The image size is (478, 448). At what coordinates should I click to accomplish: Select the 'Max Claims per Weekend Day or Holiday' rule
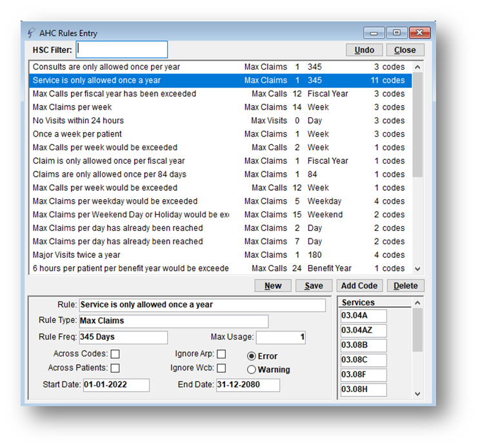click(221, 215)
